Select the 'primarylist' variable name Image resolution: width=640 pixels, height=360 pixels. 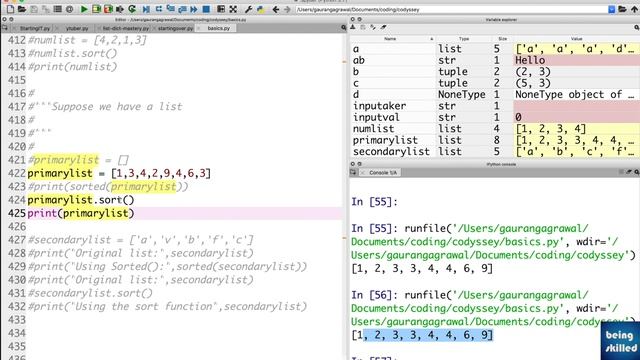385,140
